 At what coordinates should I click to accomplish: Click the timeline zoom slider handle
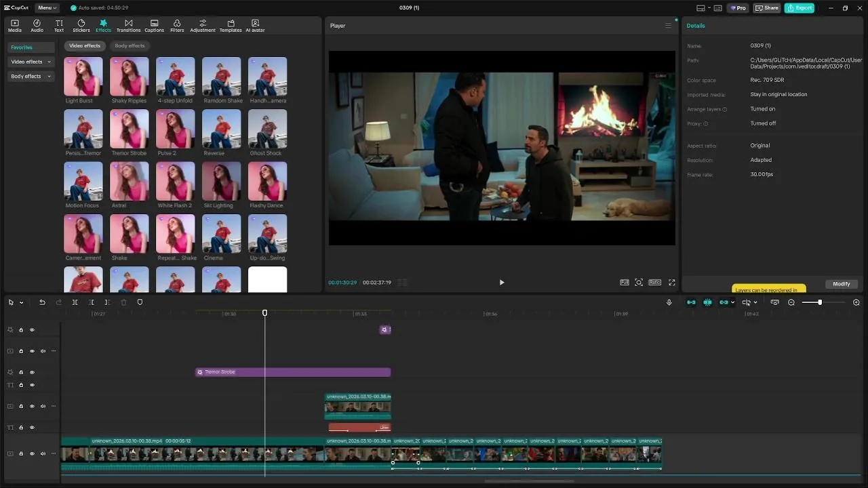pyautogui.click(x=820, y=302)
